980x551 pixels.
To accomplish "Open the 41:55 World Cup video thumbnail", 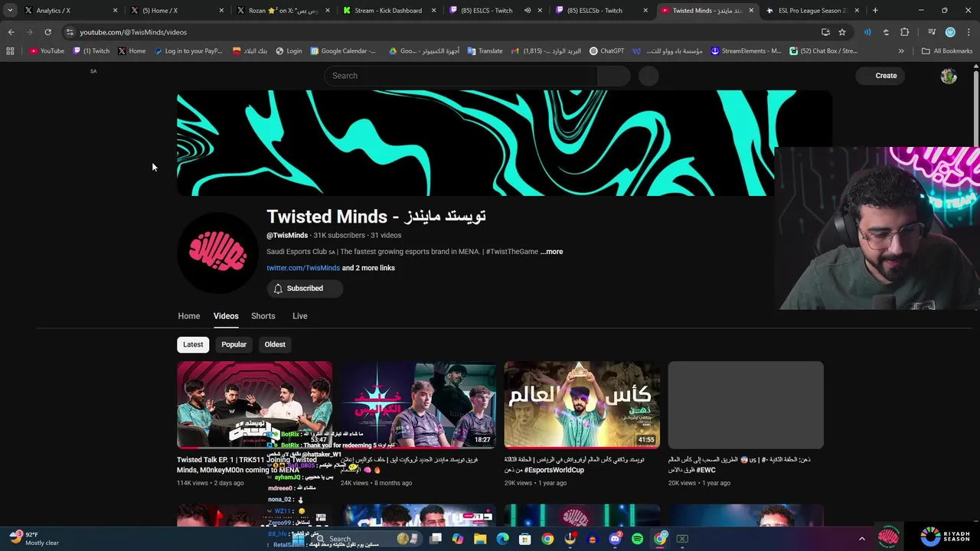I will [582, 405].
